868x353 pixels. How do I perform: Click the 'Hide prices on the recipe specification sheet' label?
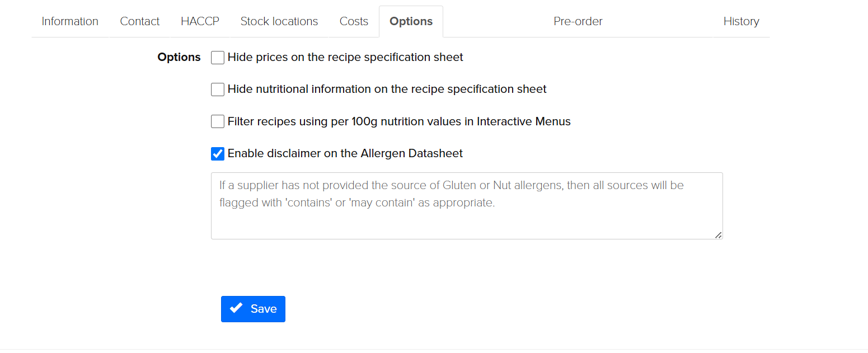point(345,57)
